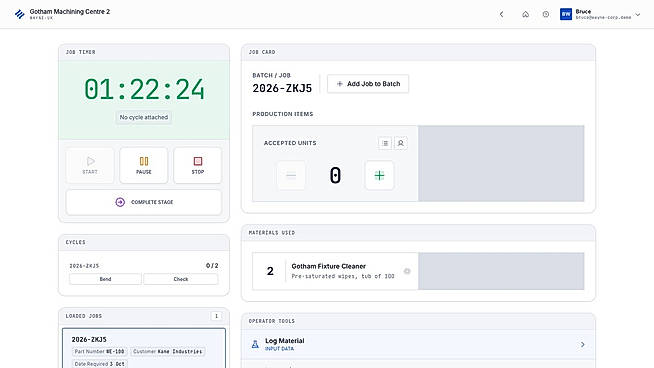
Task: Click the material quantity 2
Action: point(270,271)
